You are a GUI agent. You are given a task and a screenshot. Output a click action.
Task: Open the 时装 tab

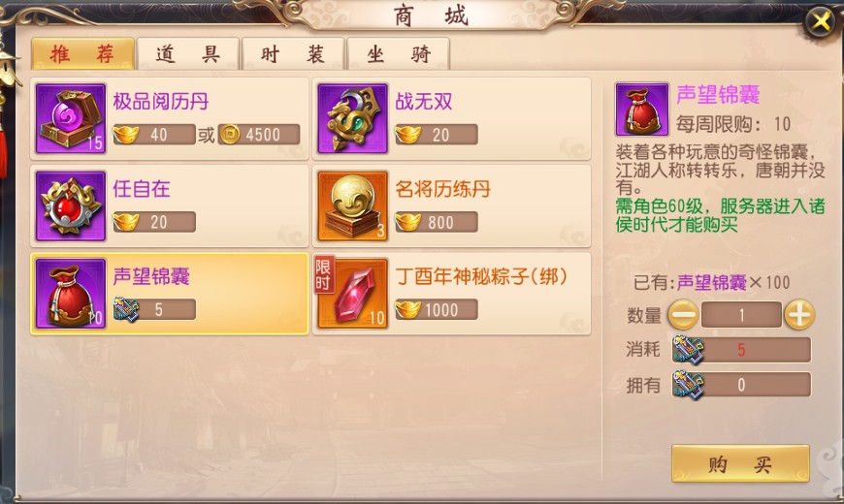[x=293, y=54]
